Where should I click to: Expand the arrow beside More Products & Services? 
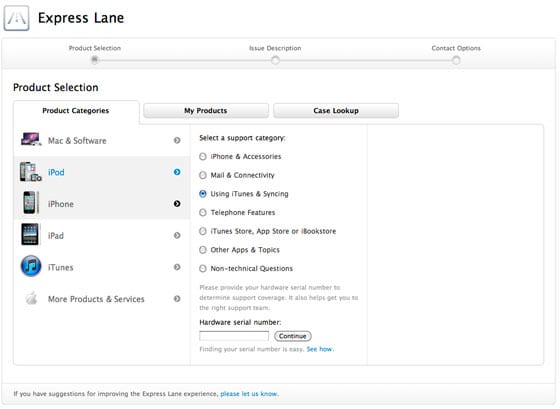coord(177,299)
